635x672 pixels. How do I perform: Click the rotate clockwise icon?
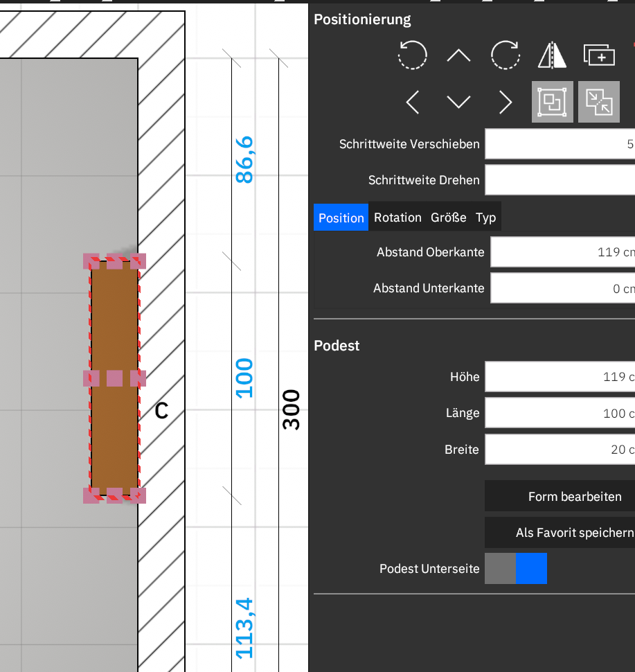[506, 55]
